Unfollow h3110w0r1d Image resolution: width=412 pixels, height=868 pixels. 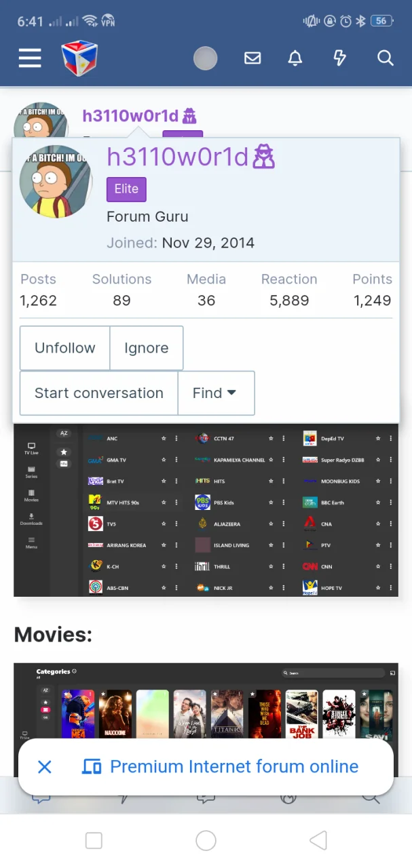(x=65, y=348)
